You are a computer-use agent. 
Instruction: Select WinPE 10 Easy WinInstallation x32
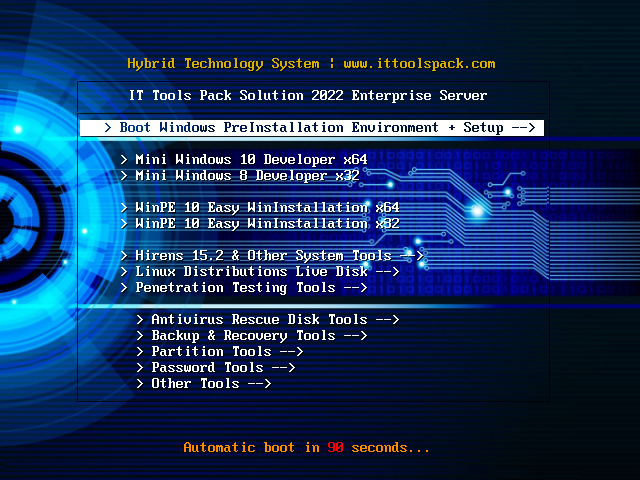point(260,223)
